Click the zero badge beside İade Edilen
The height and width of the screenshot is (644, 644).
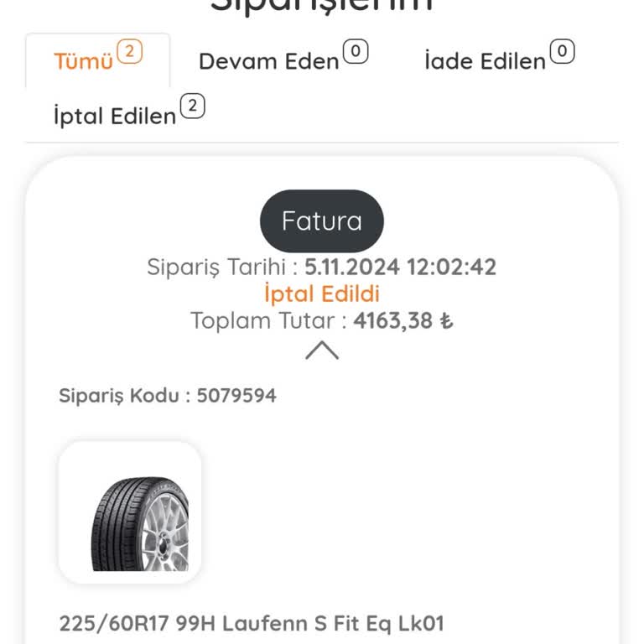coord(562,52)
